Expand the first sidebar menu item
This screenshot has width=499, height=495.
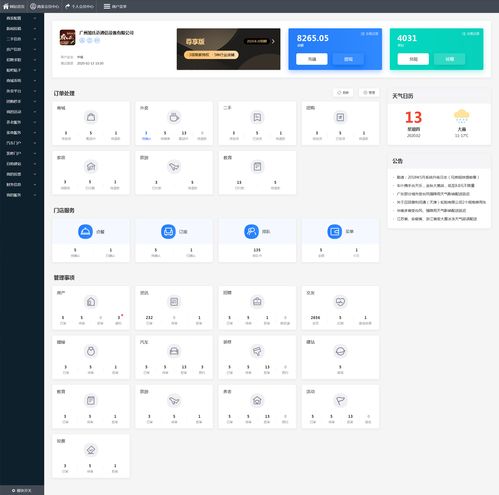click(22, 18)
